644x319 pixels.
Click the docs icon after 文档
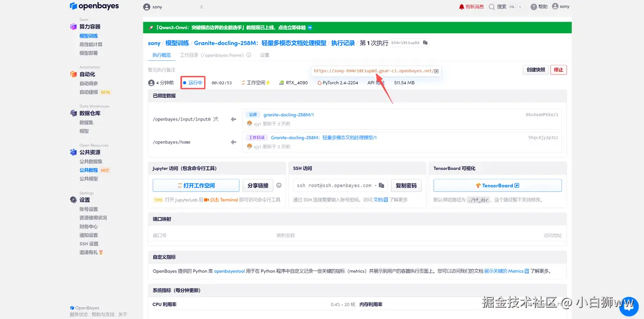point(386,200)
